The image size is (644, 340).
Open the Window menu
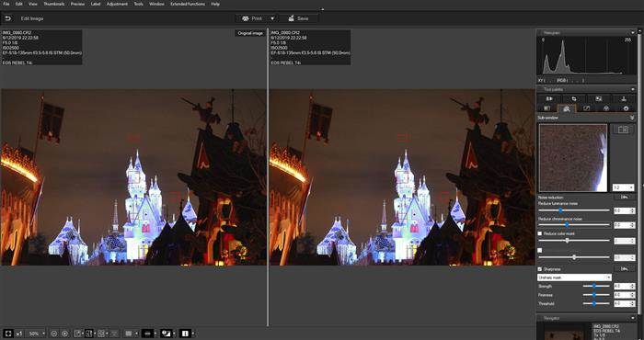(x=156, y=4)
